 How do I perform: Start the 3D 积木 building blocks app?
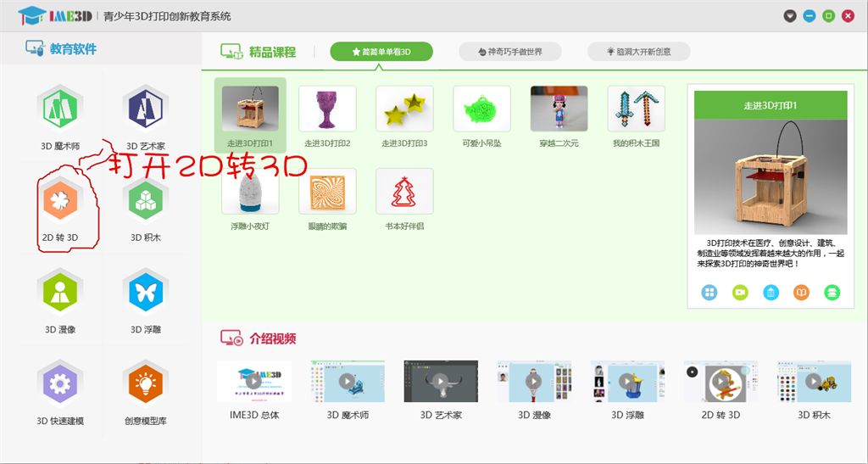tap(145, 200)
